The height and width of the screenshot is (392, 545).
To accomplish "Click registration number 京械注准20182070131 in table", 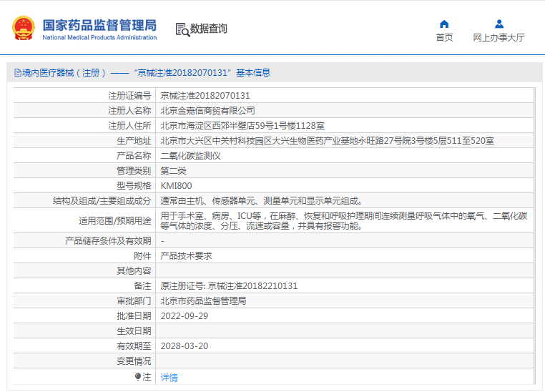I will tap(205, 96).
